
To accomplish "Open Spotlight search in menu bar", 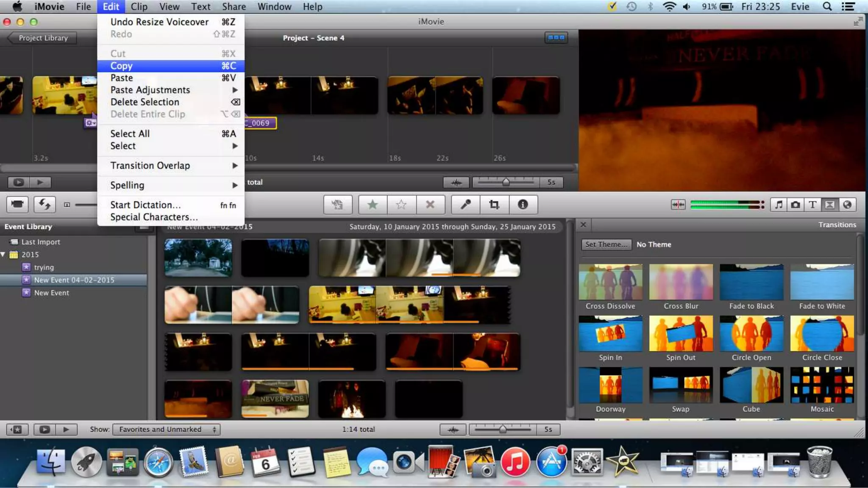I will coord(827,6).
